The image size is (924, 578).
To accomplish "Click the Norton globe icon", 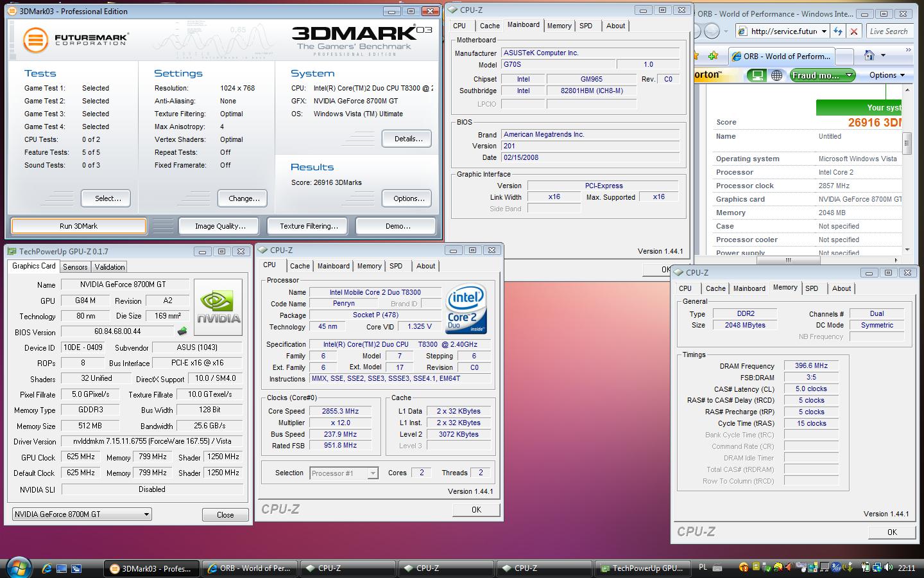I will (776, 75).
